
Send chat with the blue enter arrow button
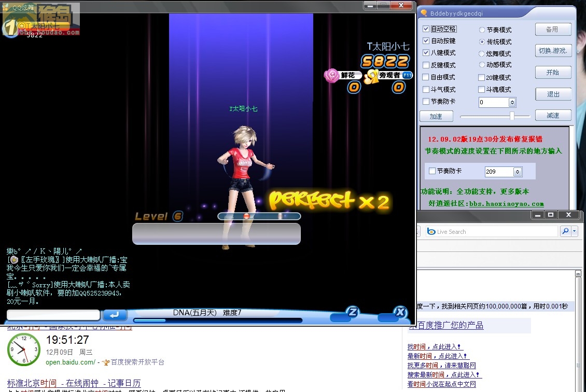tap(114, 315)
